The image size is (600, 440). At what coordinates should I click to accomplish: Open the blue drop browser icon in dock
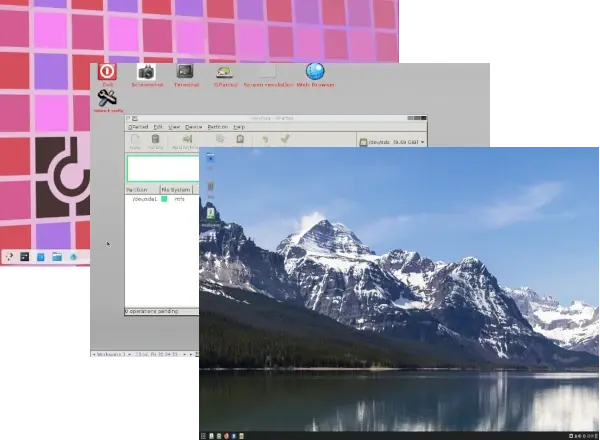pyautogui.click(x=73, y=257)
